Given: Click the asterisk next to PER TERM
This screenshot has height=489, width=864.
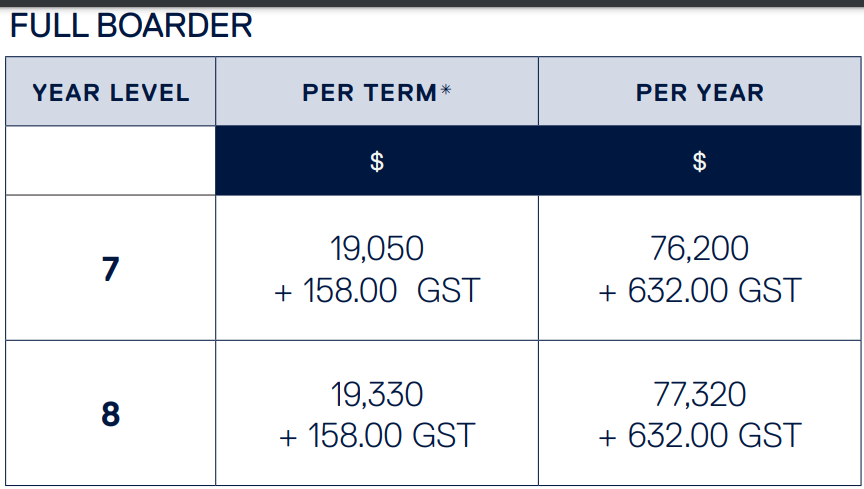Looking at the screenshot, I should pos(446,89).
